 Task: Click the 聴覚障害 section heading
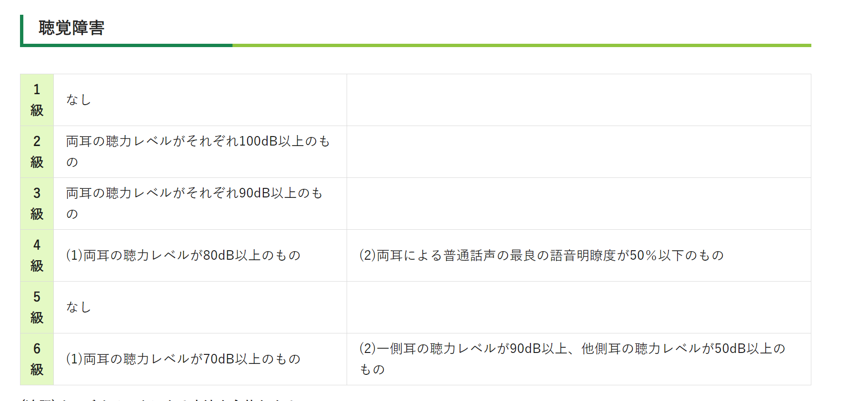pyautogui.click(x=71, y=28)
